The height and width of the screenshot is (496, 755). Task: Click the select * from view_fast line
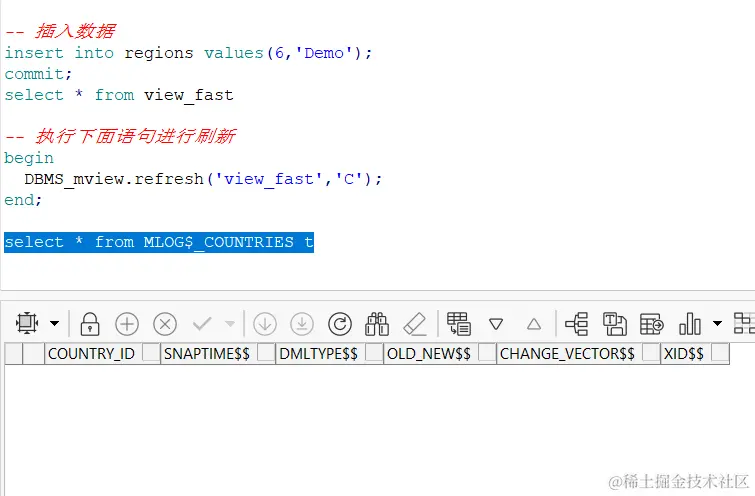point(119,95)
